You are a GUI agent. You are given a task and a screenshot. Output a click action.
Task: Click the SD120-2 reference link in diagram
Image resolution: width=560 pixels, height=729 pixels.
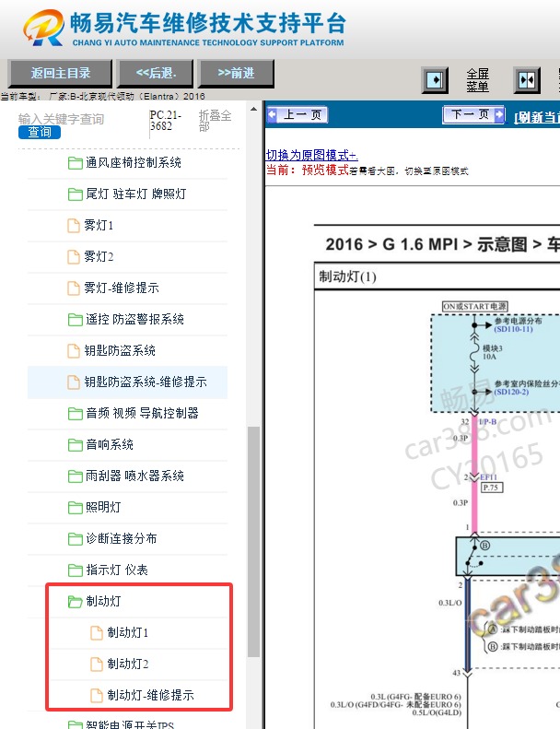(511, 392)
